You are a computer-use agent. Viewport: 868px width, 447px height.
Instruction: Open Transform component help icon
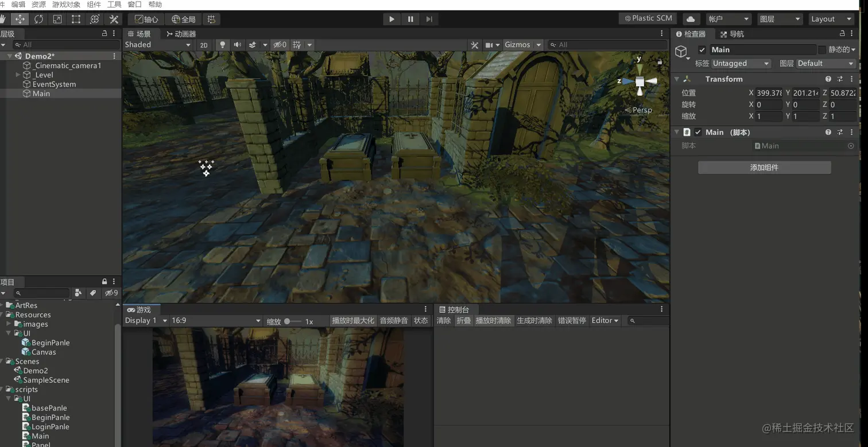(x=828, y=79)
